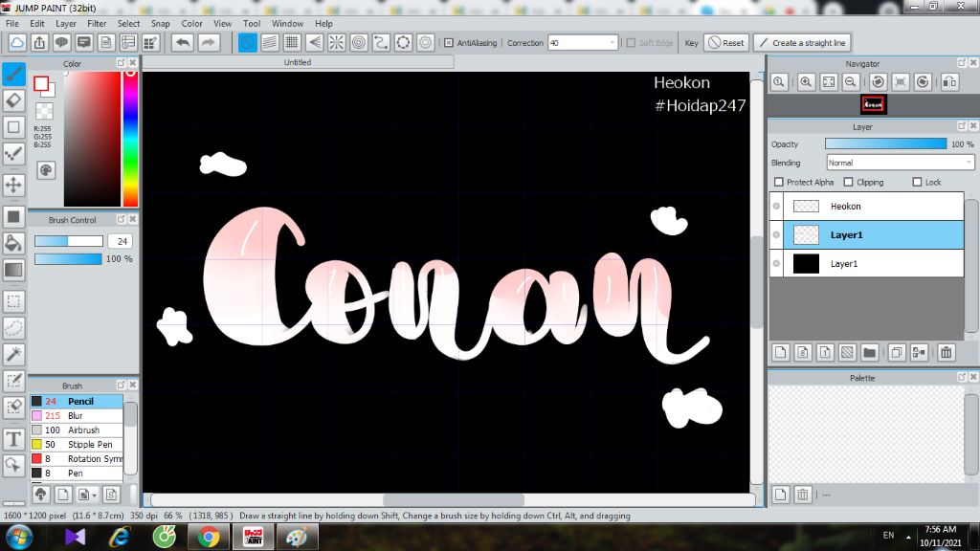Viewport: 980px width, 551px height.
Task: Enable the crisscross grid snap
Action: pos(292,42)
